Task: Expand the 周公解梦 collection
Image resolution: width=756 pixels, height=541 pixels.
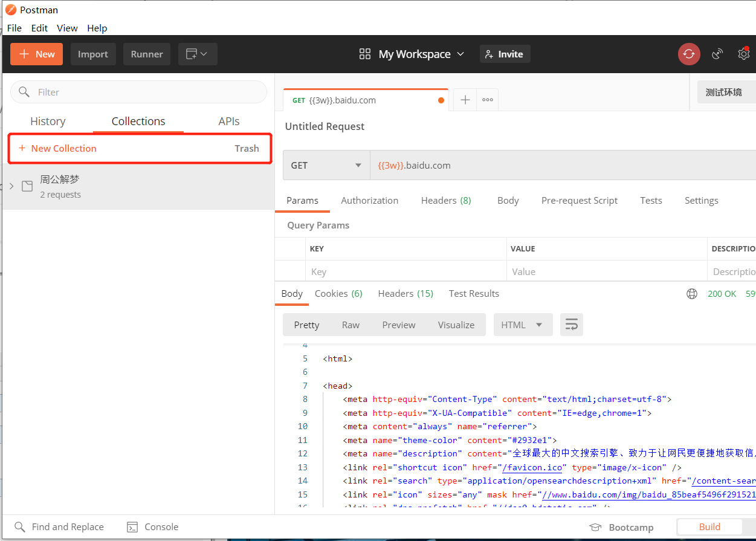Action: (11, 186)
